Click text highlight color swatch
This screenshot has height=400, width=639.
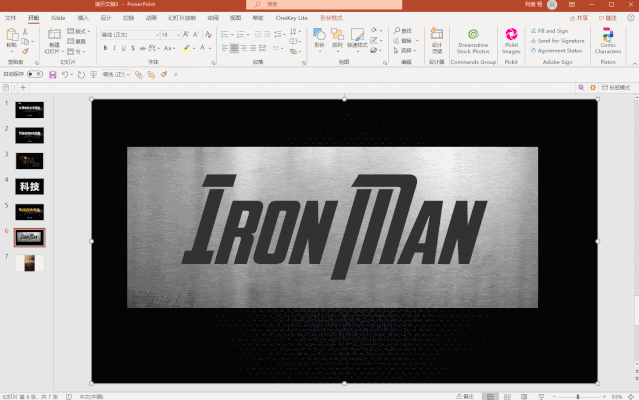pyautogui.click(x=187, y=48)
